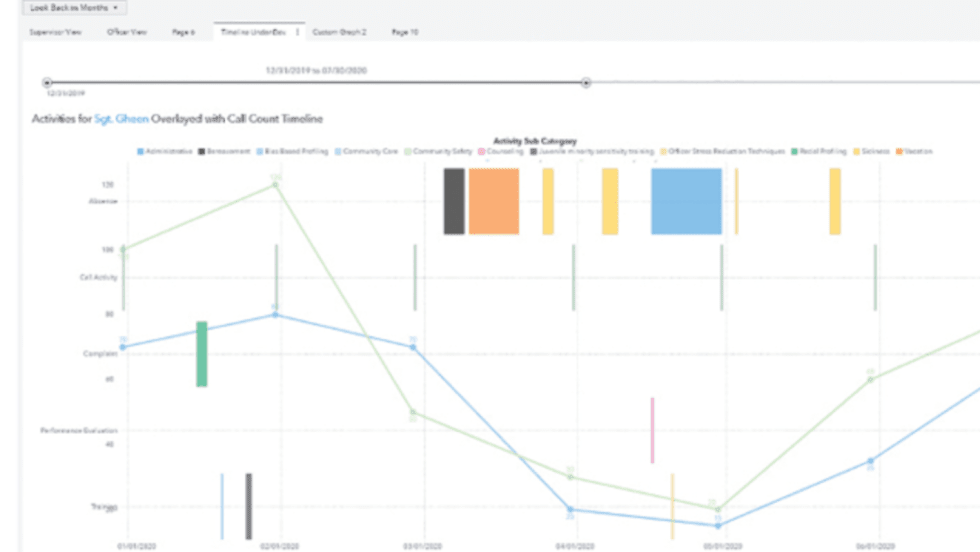Toggle the Community Care legend entry
Image resolution: width=980 pixels, height=552 pixels.
coord(366,151)
